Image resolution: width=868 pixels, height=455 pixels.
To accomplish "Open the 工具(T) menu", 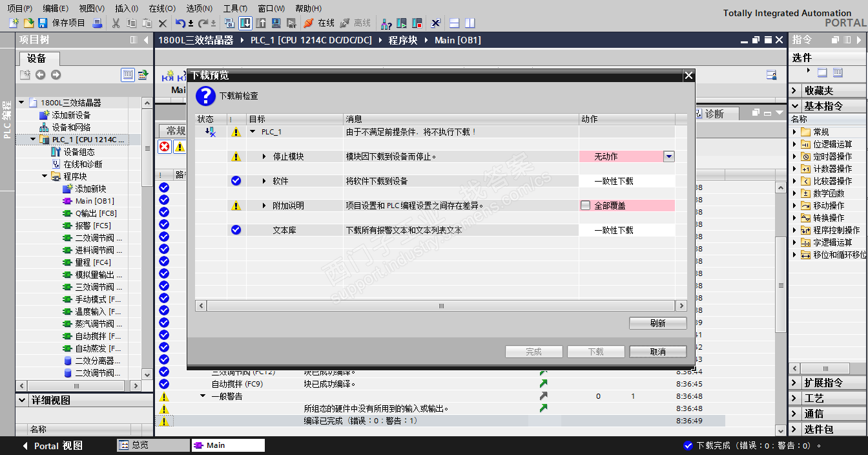I will click(x=235, y=8).
